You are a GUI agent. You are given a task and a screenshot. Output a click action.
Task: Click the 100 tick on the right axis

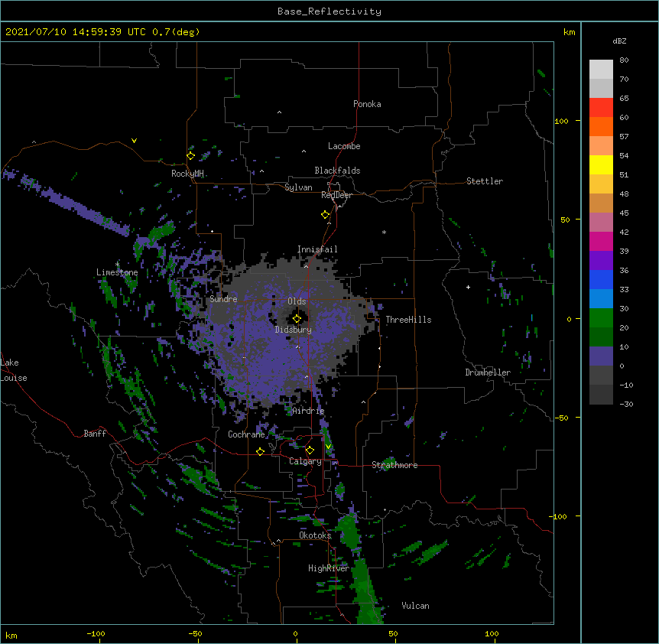point(561,121)
